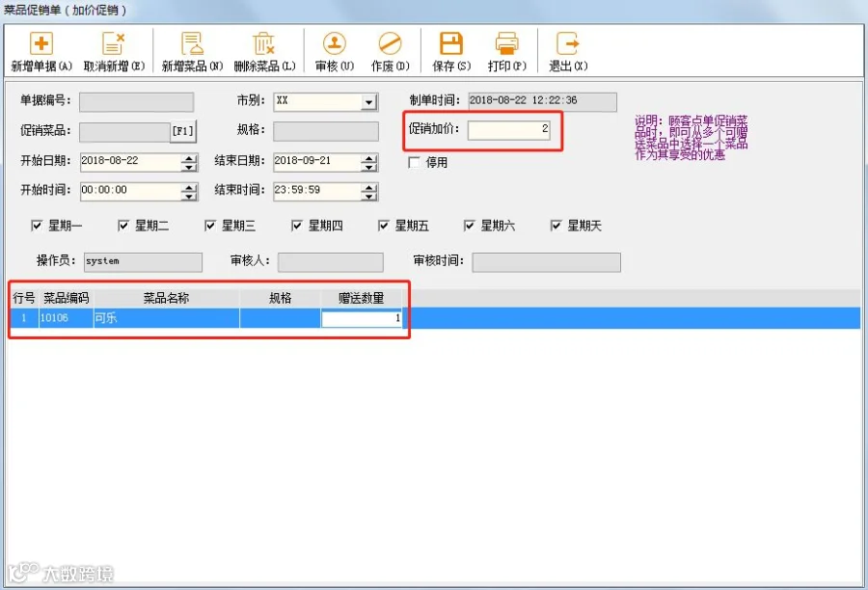The width and height of the screenshot is (868, 590).
Task: Click the 制单时间 field
Action: point(542,101)
